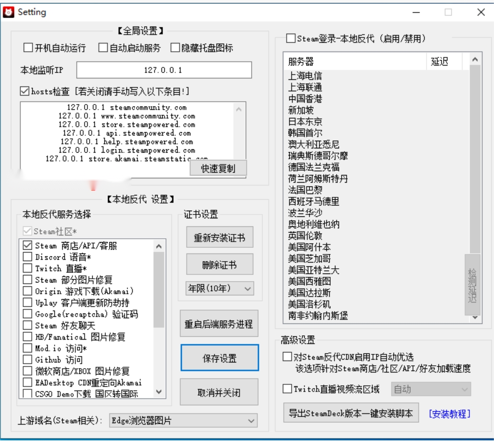
Task: Enable Steam登录-本地反代 checkbox
Action: [x=291, y=39]
